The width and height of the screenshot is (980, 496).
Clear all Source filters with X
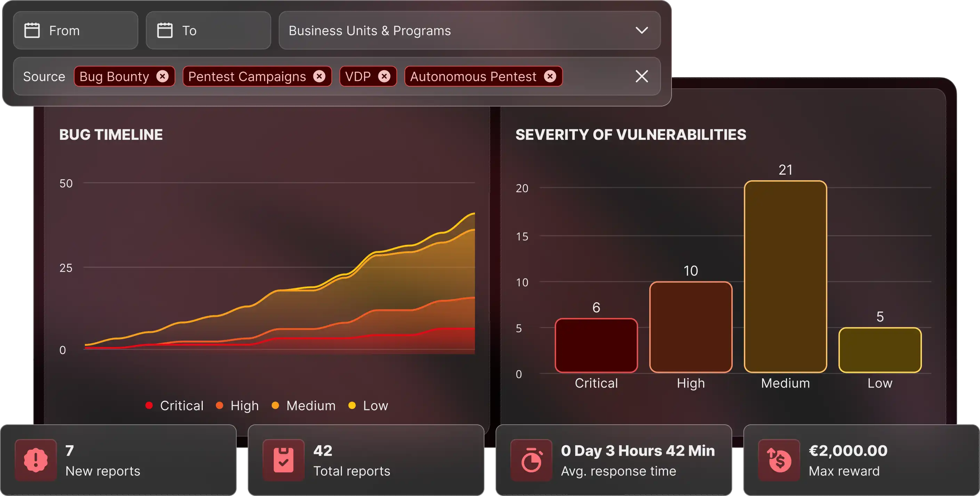[x=641, y=77]
